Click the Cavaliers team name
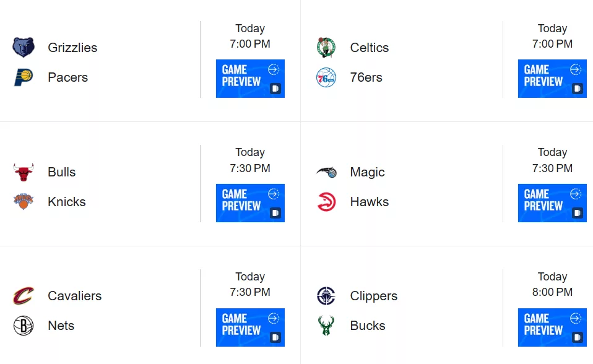Viewport: 593px width, 364px height. click(x=74, y=295)
